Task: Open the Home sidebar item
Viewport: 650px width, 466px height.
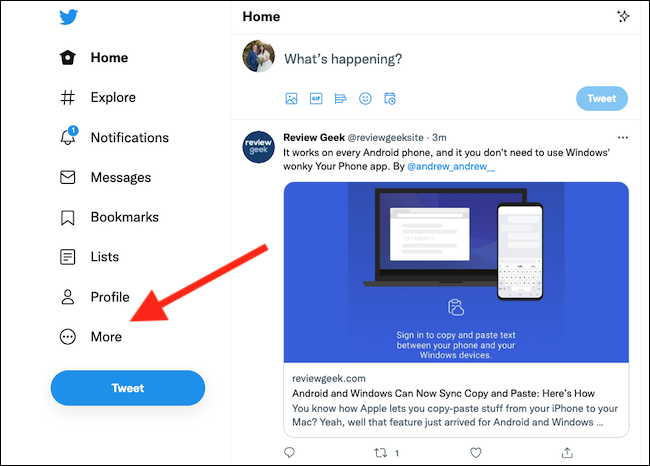Action: [x=94, y=58]
